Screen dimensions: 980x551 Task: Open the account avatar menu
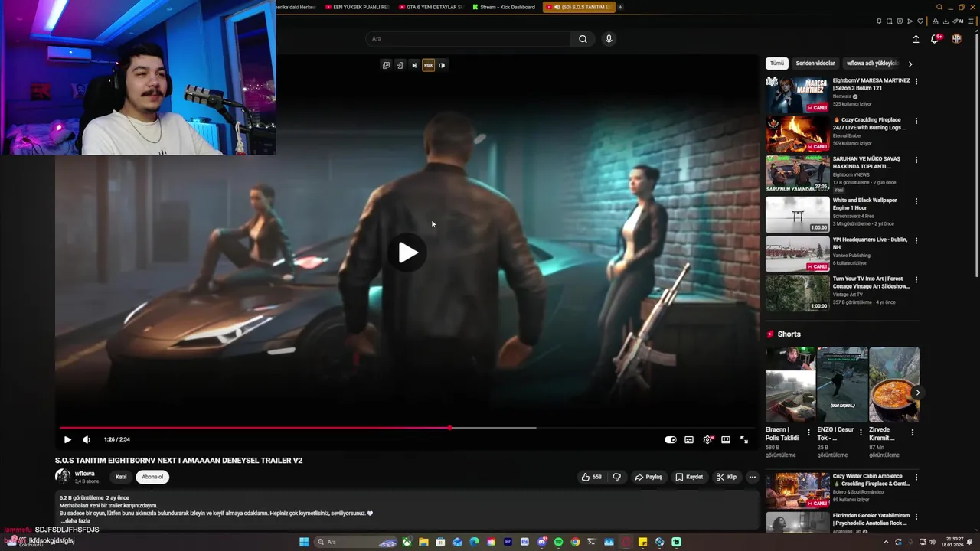point(956,39)
